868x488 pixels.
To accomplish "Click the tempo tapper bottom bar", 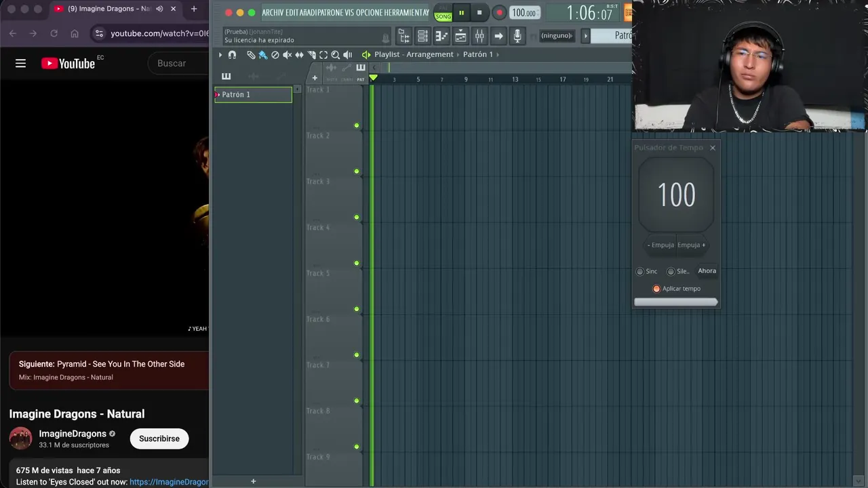I will pyautogui.click(x=675, y=302).
